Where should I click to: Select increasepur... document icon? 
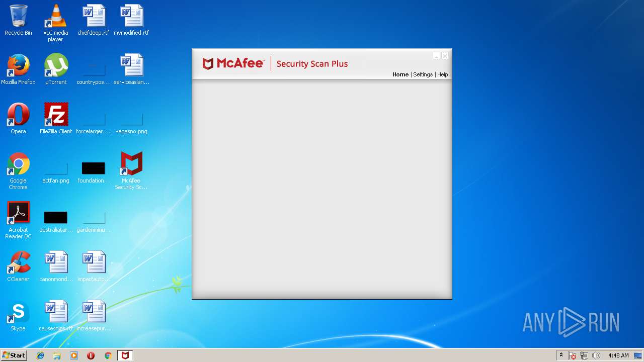pyautogui.click(x=94, y=316)
